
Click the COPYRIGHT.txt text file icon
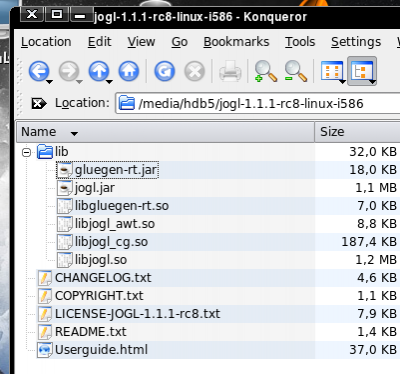click(45, 296)
